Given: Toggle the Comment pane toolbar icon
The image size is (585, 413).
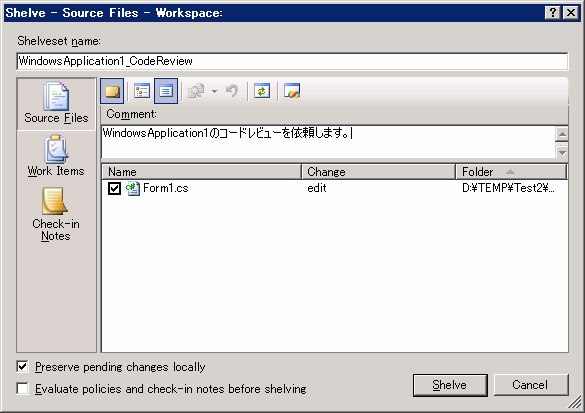Looking at the screenshot, I should click(112, 91).
